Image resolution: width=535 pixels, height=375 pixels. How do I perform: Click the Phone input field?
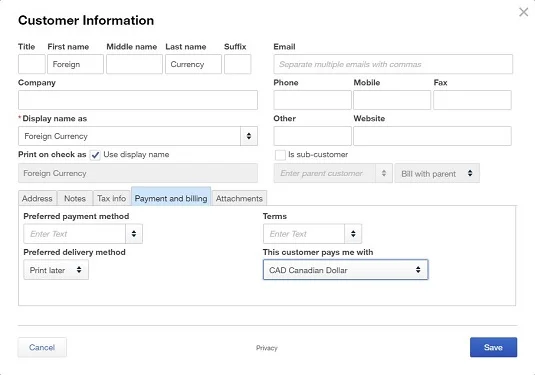(312, 100)
